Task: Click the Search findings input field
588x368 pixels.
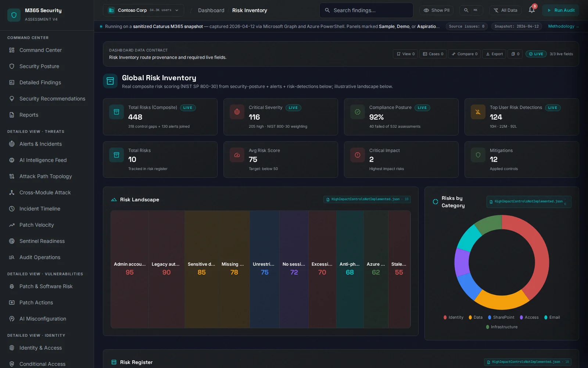Action: click(x=366, y=10)
